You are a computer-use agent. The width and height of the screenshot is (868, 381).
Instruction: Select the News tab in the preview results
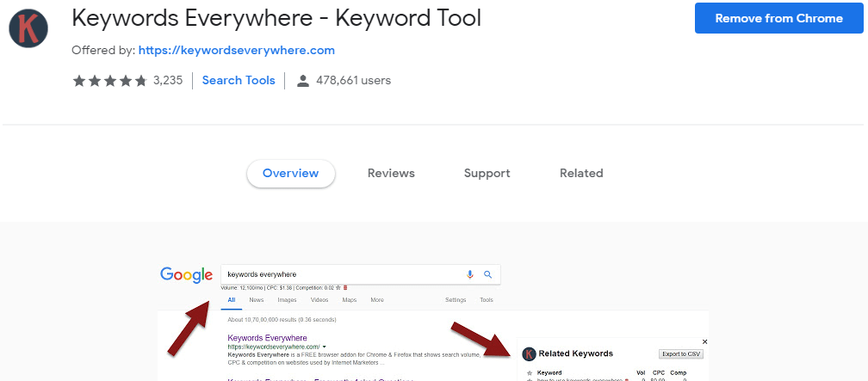[x=257, y=300]
